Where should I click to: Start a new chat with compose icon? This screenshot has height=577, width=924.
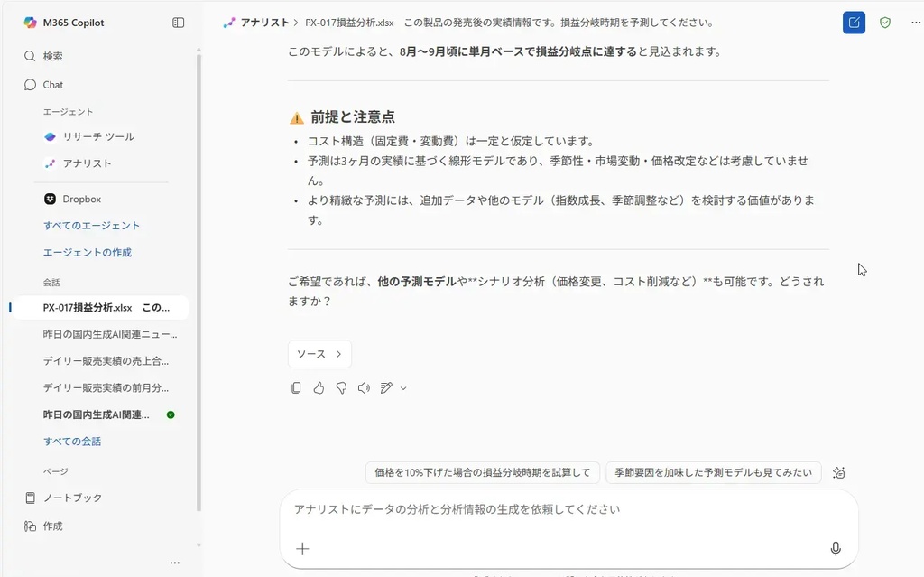point(854,23)
